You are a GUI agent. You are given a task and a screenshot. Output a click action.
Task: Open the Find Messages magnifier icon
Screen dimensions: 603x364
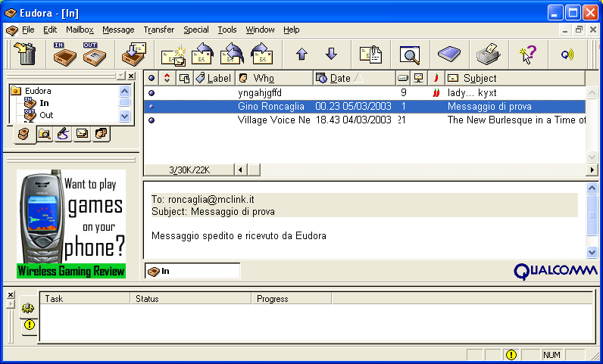click(410, 55)
